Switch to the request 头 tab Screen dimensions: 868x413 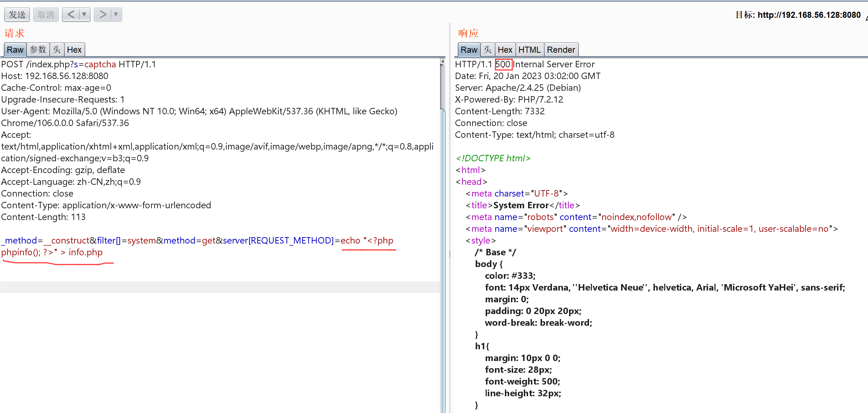(57, 49)
